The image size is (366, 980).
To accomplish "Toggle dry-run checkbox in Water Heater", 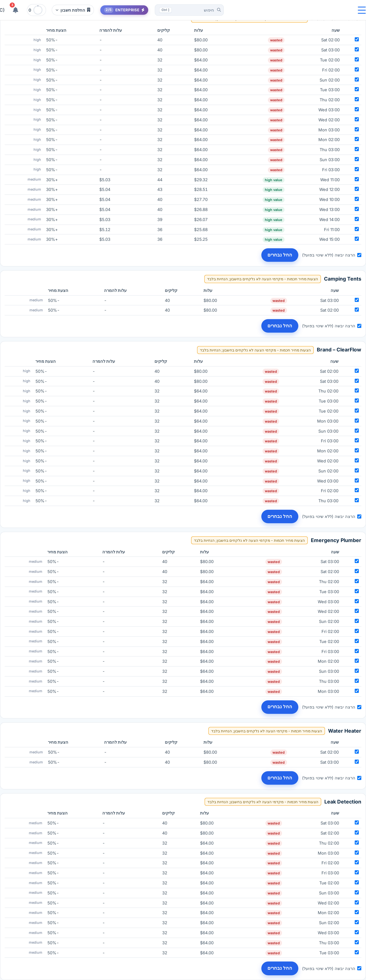I will 359,778.
